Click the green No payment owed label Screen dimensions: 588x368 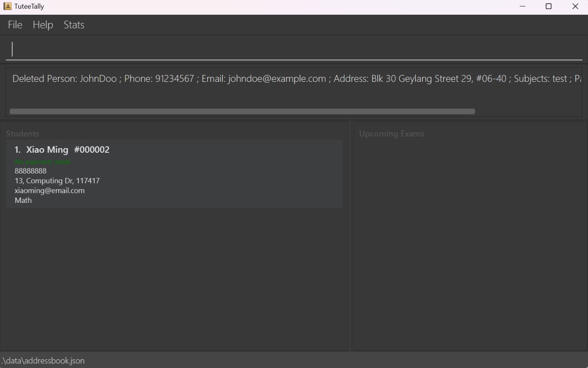(42, 162)
